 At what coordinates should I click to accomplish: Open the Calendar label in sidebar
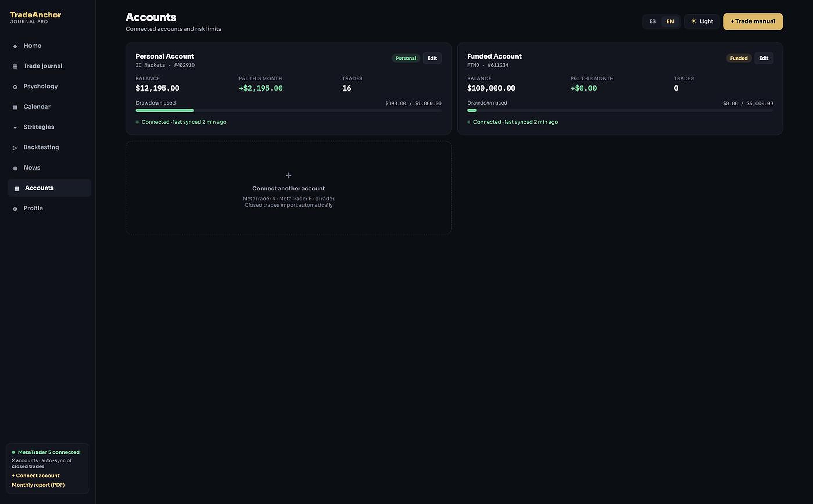click(x=37, y=106)
